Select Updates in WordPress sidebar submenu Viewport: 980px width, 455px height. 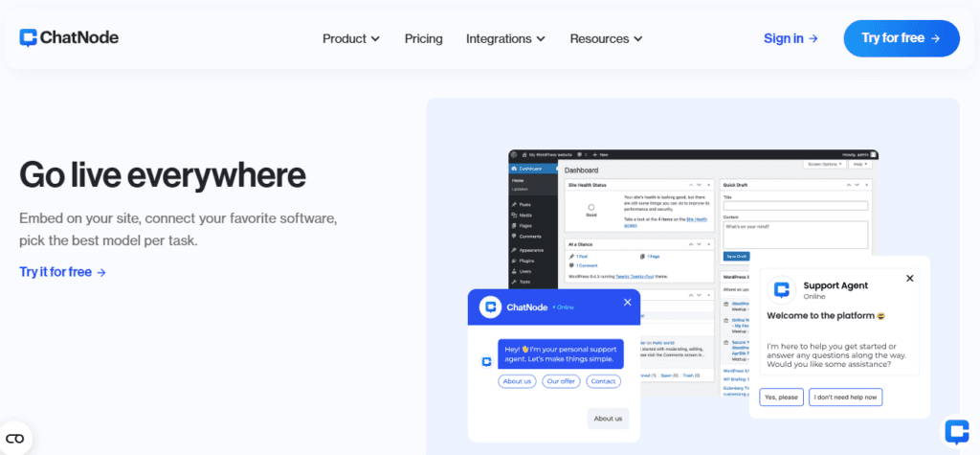coord(520,189)
